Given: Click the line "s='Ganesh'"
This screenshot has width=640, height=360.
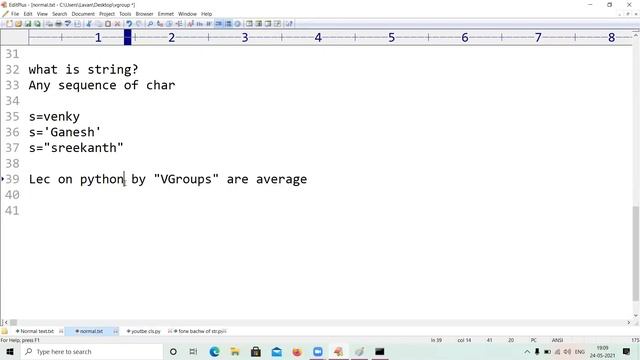Looking at the screenshot, I should (x=65, y=132).
